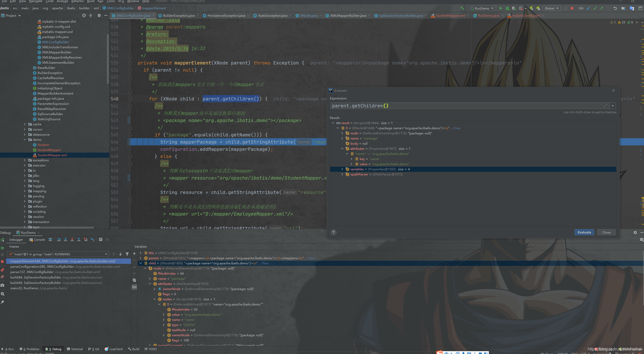Switch to XNode.java editor tab

click(x=309, y=15)
